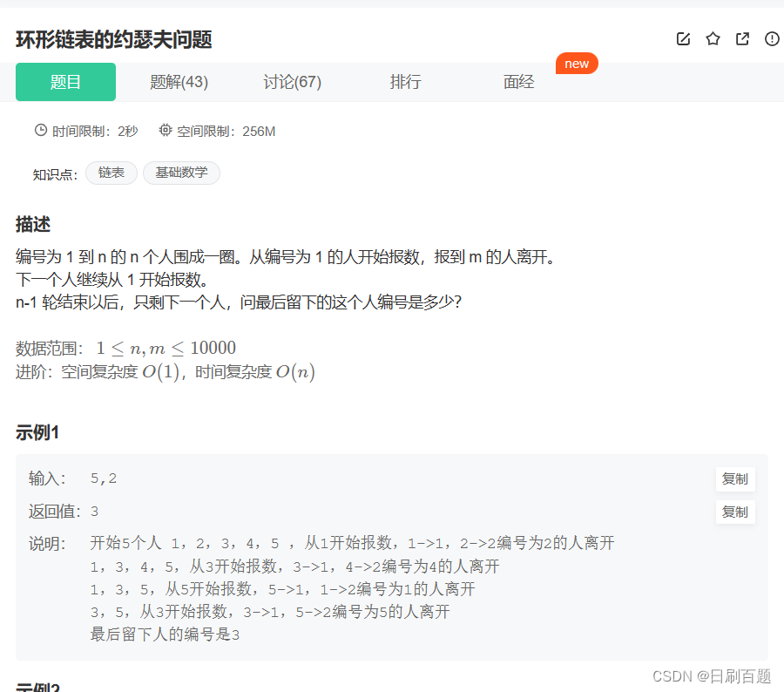784x692 pixels.
Task: Star this problem to favorite it
Action: tap(713, 38)
